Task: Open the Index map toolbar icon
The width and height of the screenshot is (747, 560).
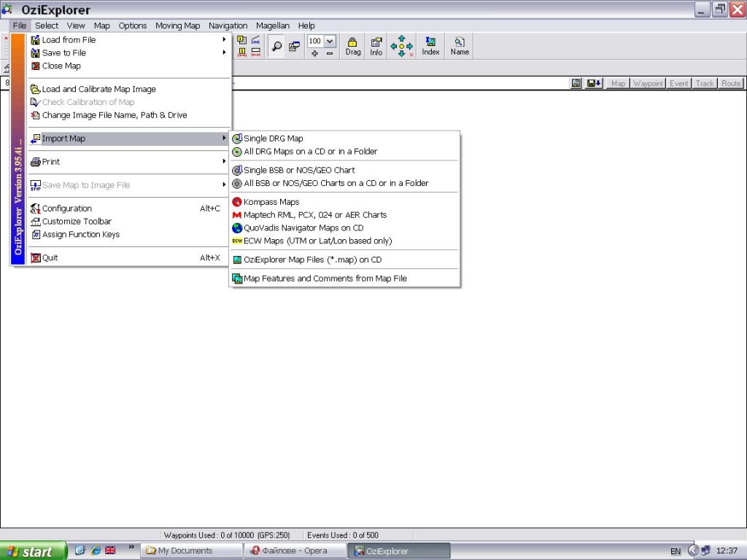Action: (x=430, y=46)
